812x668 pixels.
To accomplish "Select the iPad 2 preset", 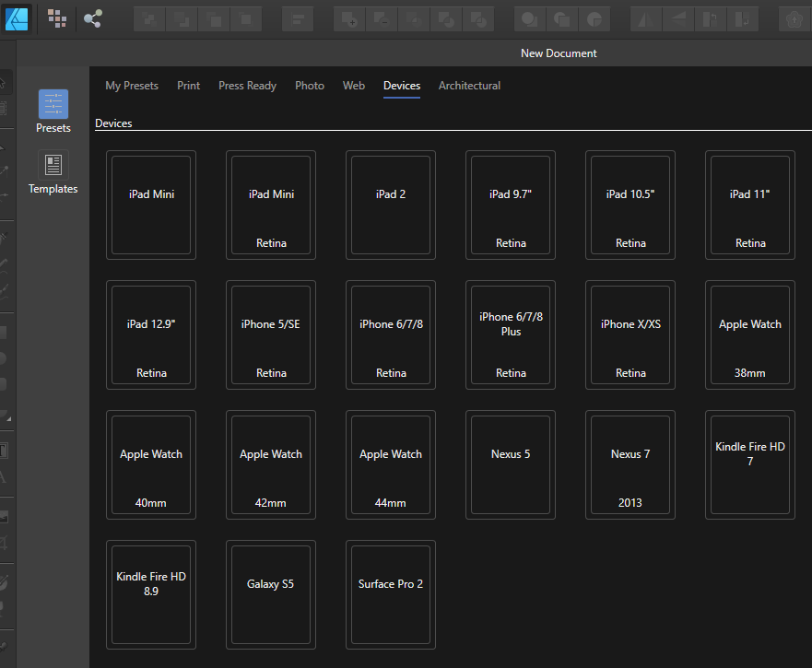I will point(391,205).
